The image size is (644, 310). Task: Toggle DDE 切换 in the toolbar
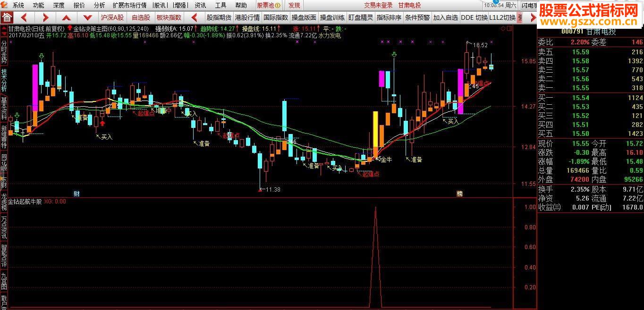pyautogui.click(x=474, y=17)
